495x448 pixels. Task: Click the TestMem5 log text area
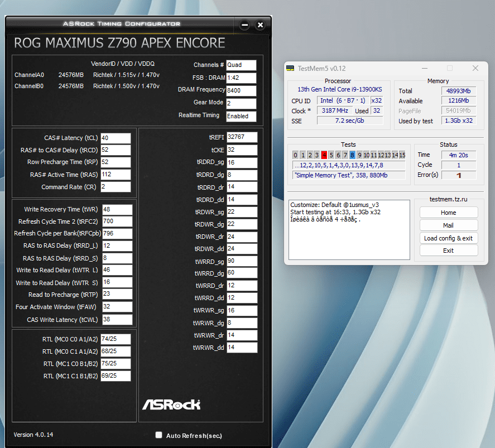(349, 230)
